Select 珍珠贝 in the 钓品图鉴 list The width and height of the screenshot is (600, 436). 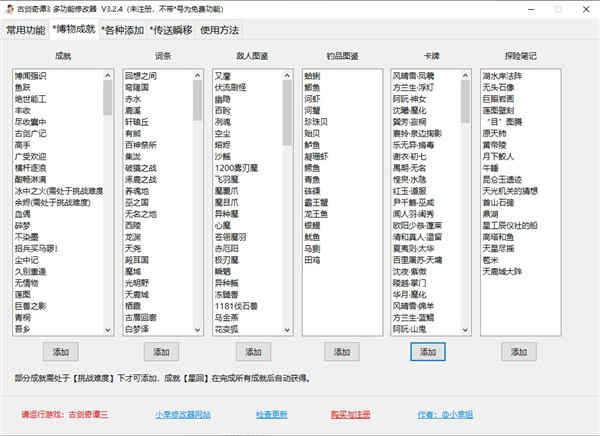316,122
